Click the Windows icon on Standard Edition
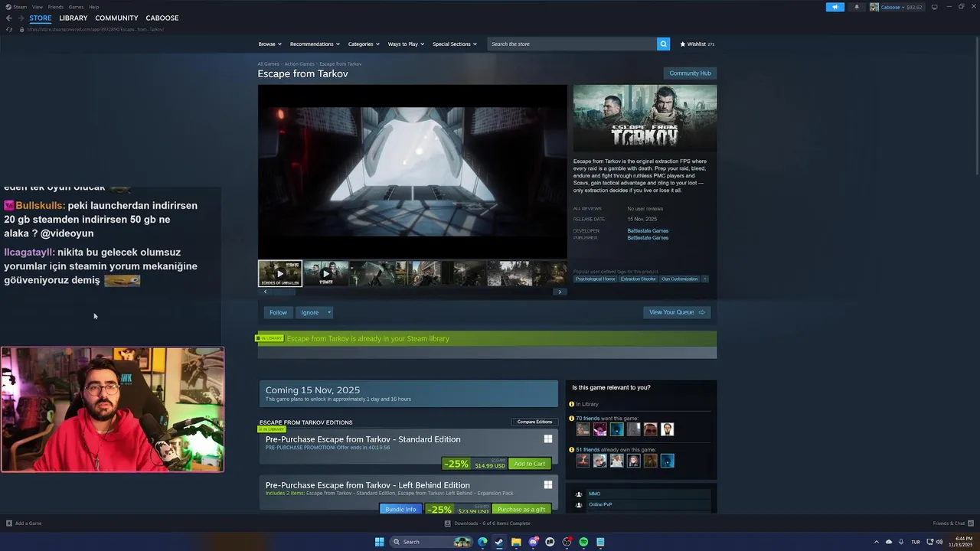 [x=548, y=439]
